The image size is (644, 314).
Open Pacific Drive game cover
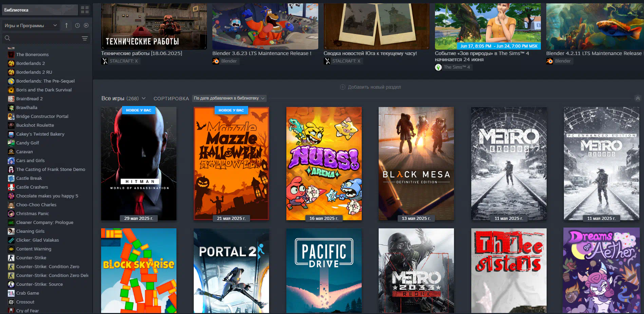click(324, 271)
